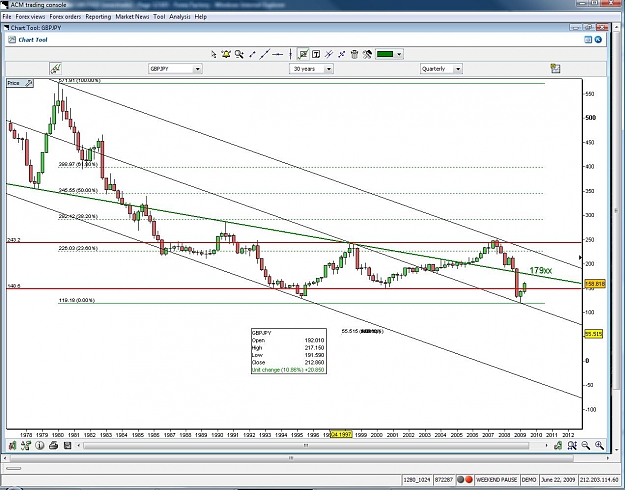Open the GBPJPY symbol dropdown

pos(197,69)
